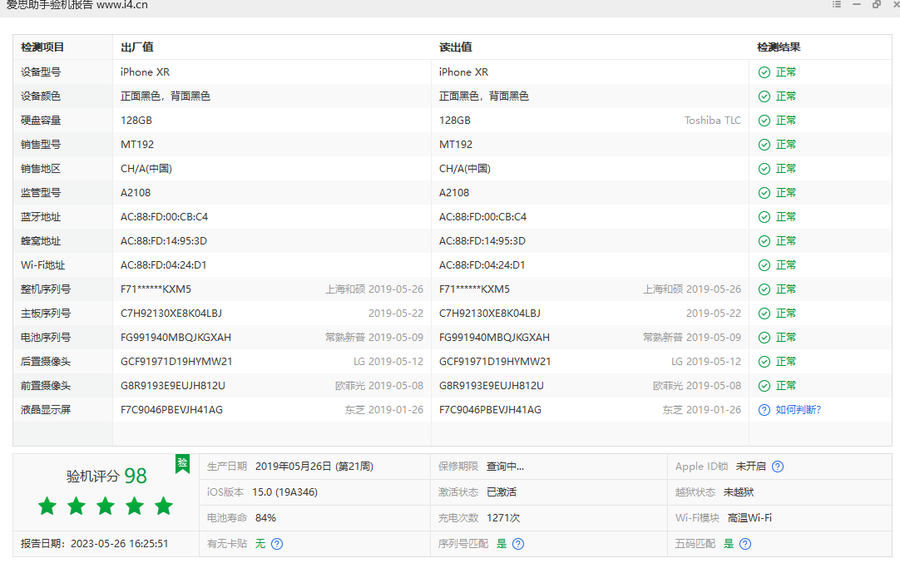Click AC:88:FD:00:CB:C4 in the 读出值 column
The image size is (900, 573).
pyautogui.click(x=483, y=217)
